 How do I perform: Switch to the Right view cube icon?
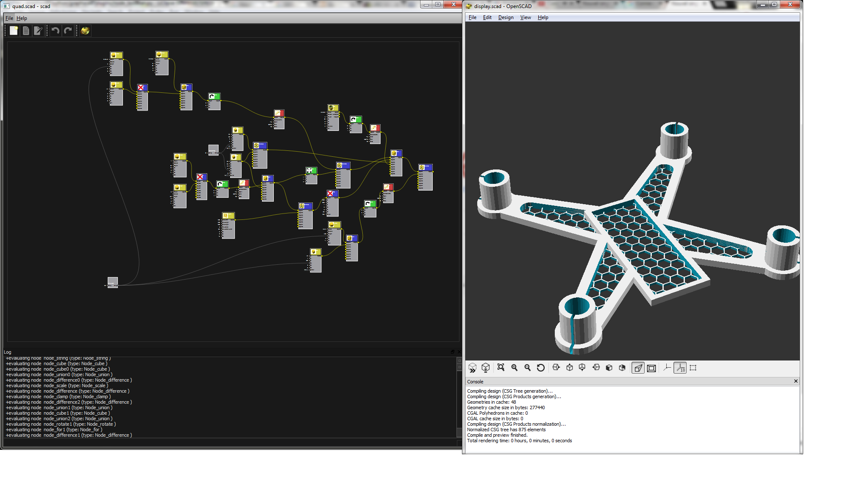556,368
